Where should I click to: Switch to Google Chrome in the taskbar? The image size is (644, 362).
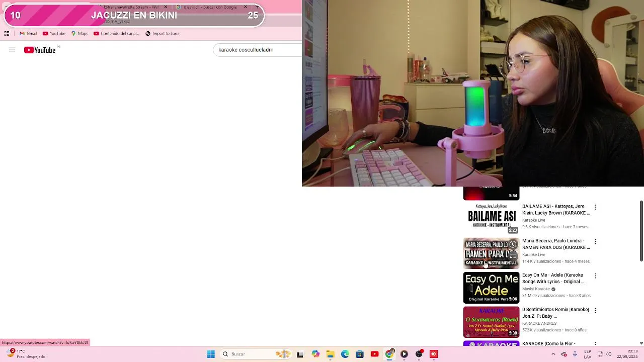click(x=389, y=354)
